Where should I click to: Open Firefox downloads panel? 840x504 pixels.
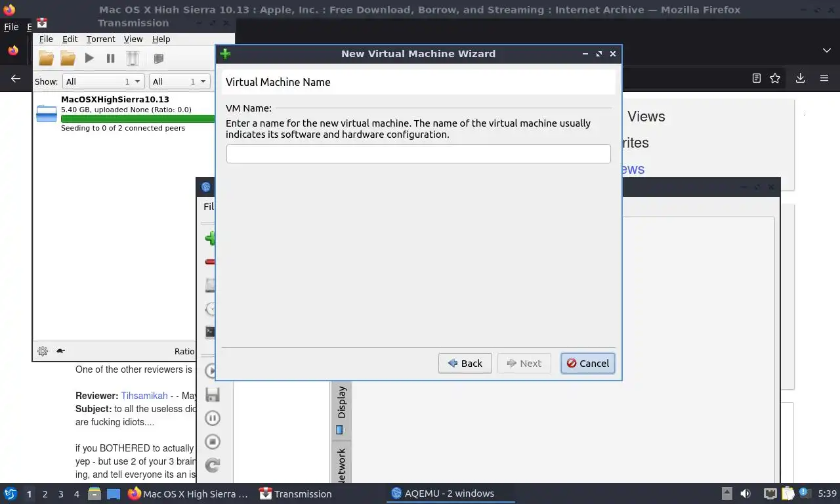coord(800,78)
